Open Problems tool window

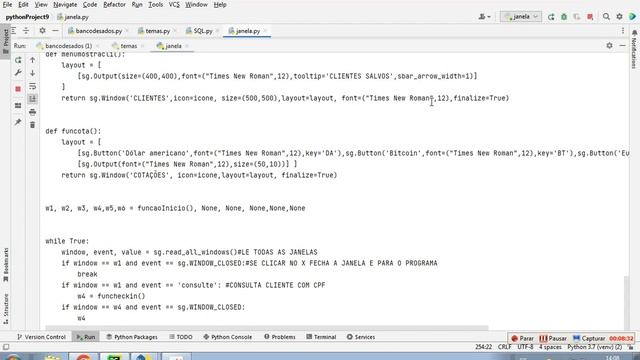pyautogui.click(x=280, y=337)
